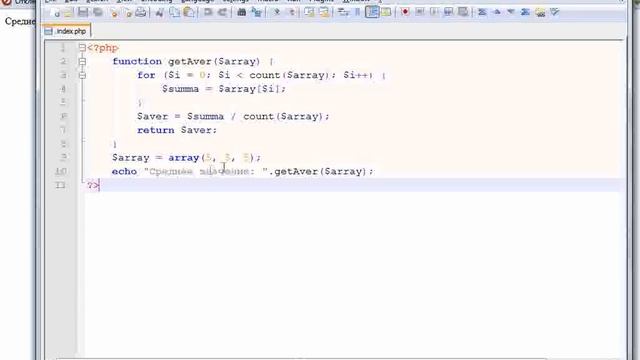Image resolution: width=640 pixels, height=360 pixels.
Task: Click the closing '?>' tag line
Action: click(93, 185)
